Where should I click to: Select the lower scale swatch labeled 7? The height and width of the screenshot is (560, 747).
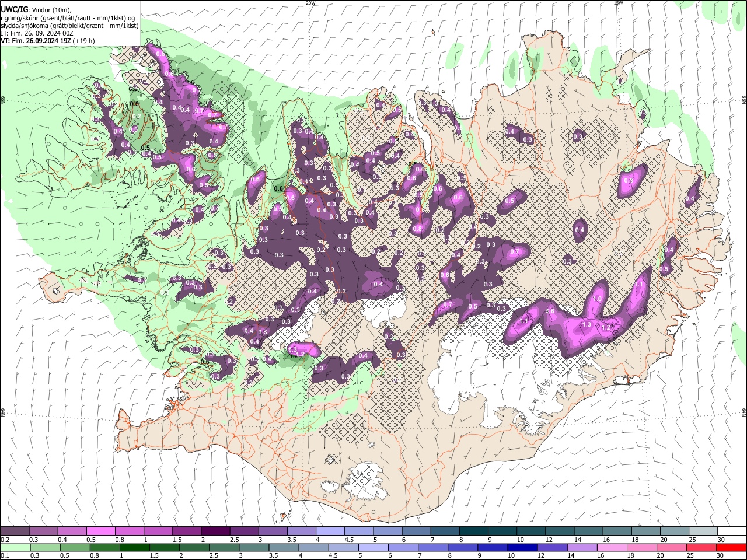click(432, 547)
